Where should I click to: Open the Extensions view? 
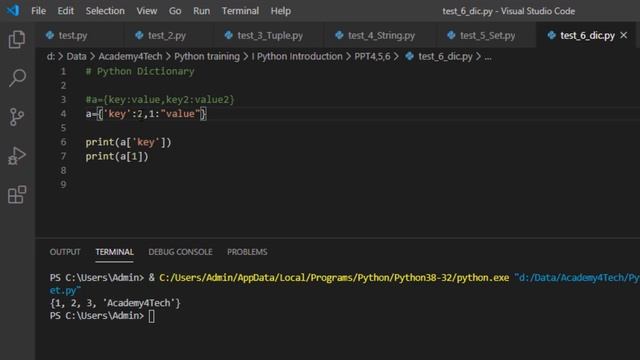[17, 194]
